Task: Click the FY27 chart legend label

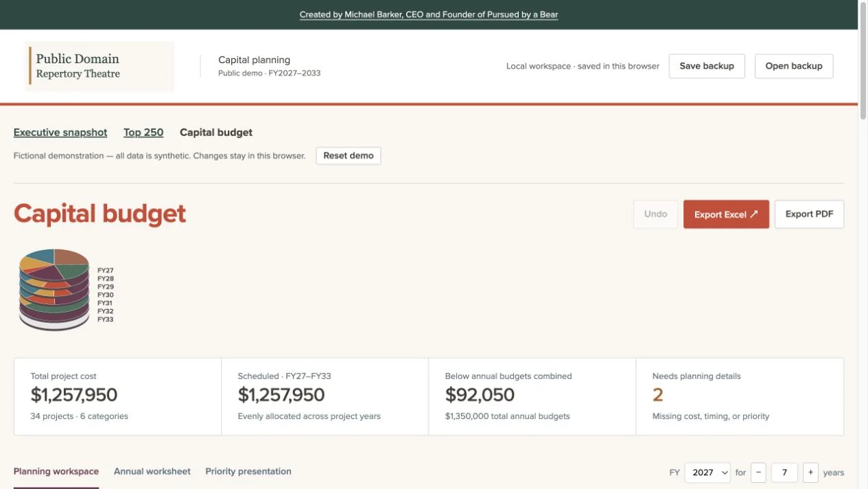Action: point(106,271)
